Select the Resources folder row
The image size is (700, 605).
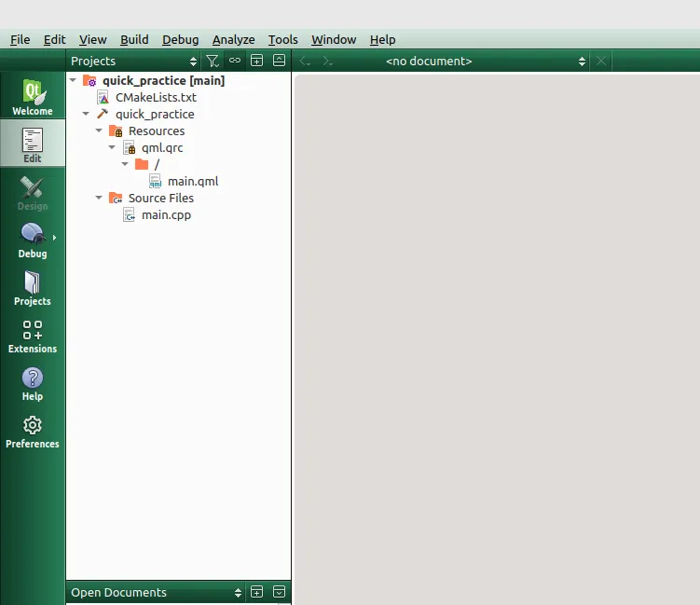[x=157, y=131]
